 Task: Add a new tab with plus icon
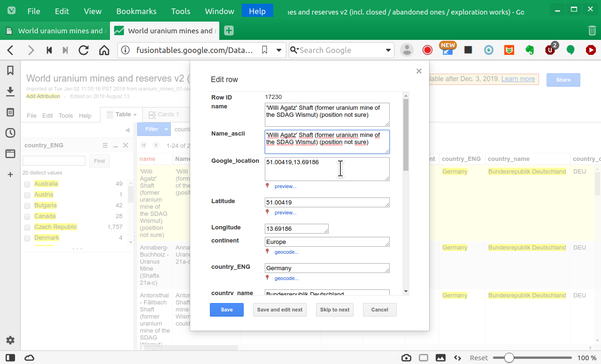(229, 31)
